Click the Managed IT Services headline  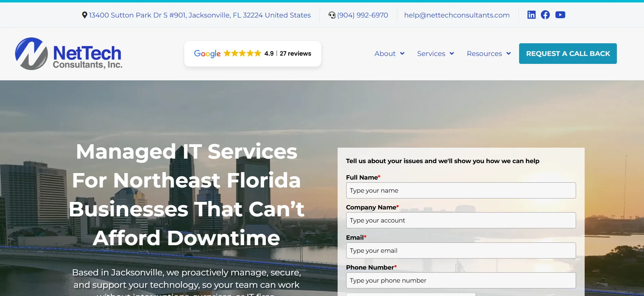[186, 195]
